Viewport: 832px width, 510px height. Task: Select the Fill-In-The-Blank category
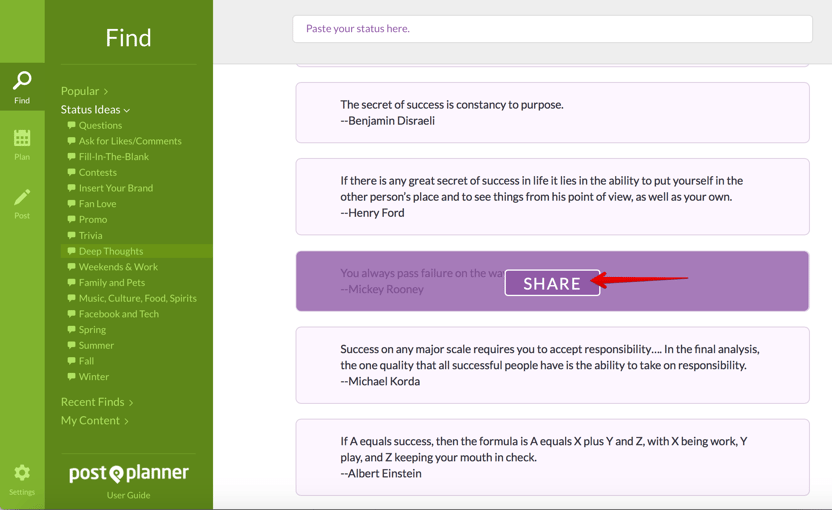point(114,157)
